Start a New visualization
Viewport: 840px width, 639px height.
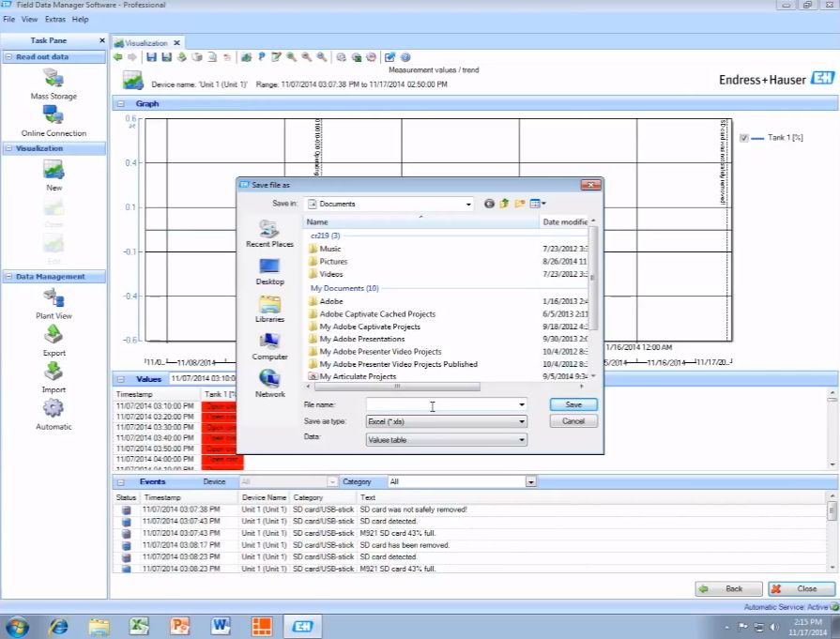coord(53,175)
